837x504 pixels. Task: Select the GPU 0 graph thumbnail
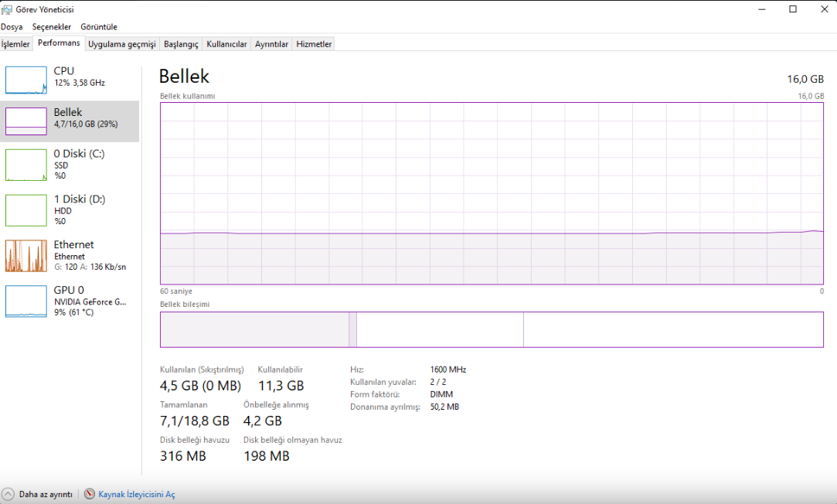[26, 301]
